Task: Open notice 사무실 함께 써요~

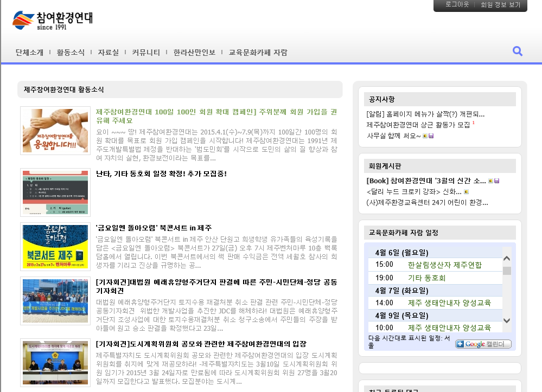Action: point(394,136)
